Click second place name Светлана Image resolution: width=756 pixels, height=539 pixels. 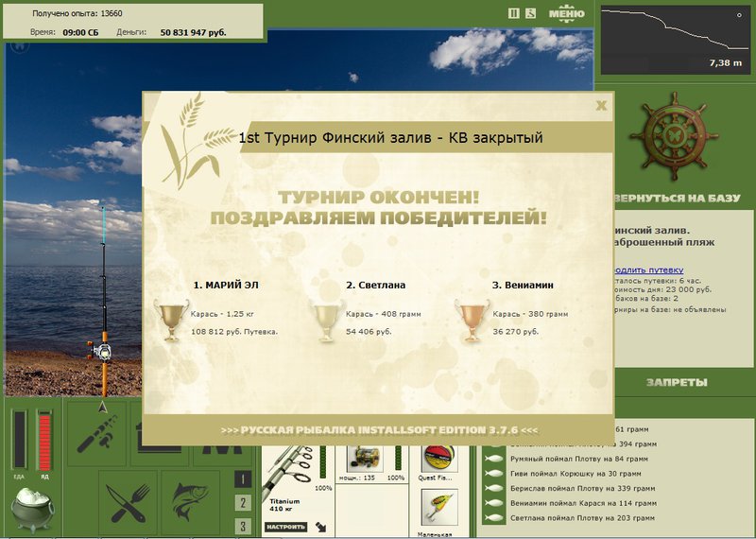pyautogui.click(x=375, y=286)
